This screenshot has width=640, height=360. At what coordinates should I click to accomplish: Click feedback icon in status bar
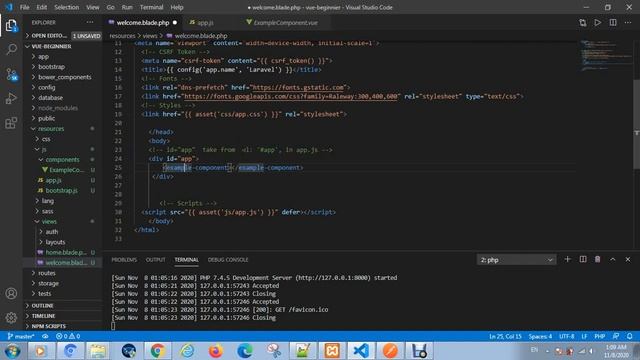click(616, 336)
